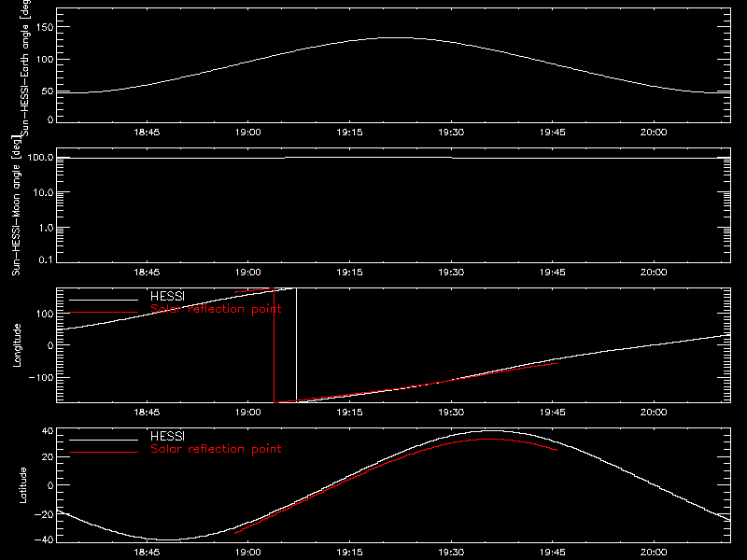The image size is (747, 560).
Task: Click the "19:00" tick label under the Earth angle plot
Action: click(247, 133)
